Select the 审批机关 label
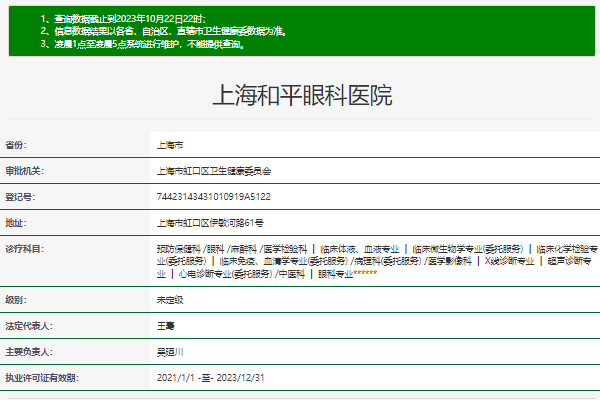Viewport: 600px width, 400px height. pos(24,171)
